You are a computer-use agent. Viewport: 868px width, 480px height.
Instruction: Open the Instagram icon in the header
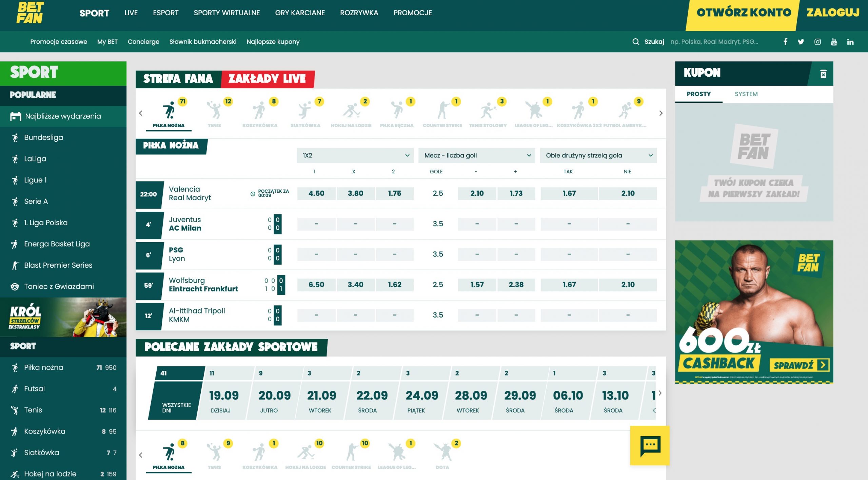pos(817,42)
